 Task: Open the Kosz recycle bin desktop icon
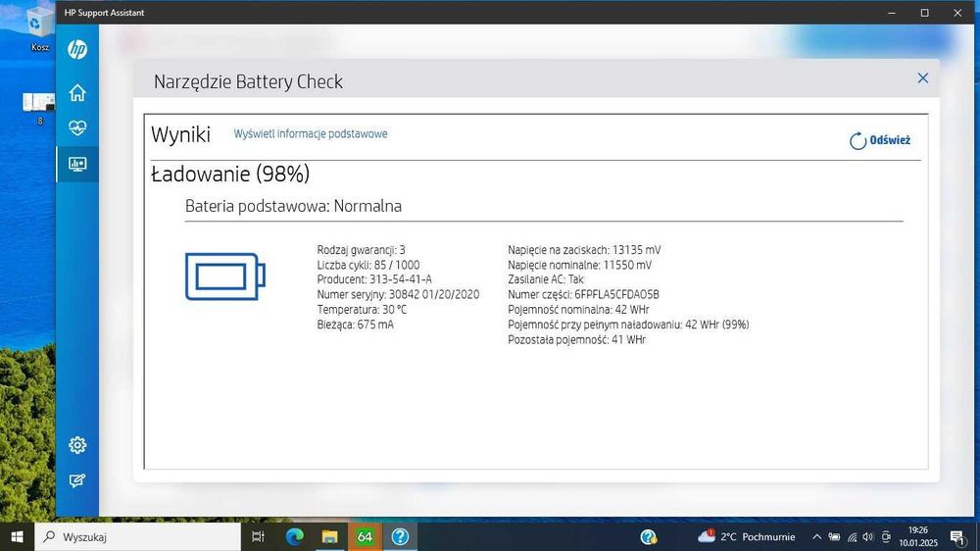[x=39, y=28]
